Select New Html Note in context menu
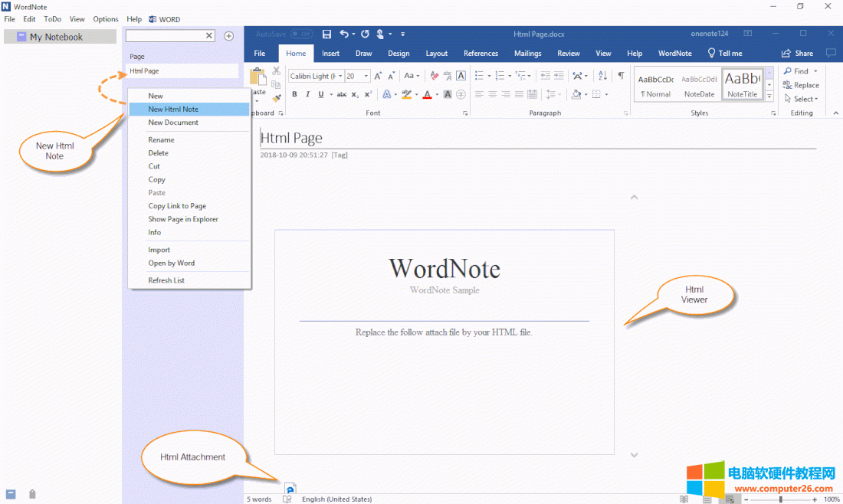Screen dimensions: 843x504 [175, 109]
